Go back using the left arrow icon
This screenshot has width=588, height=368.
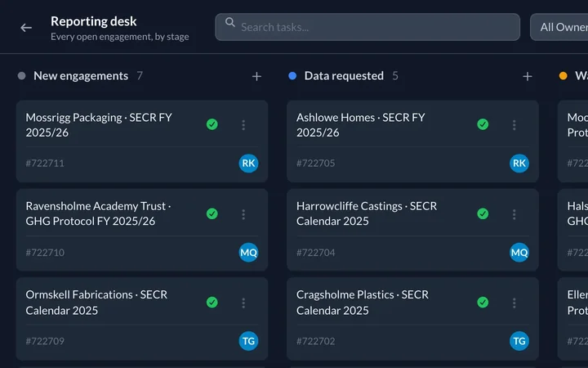point(26,28)
